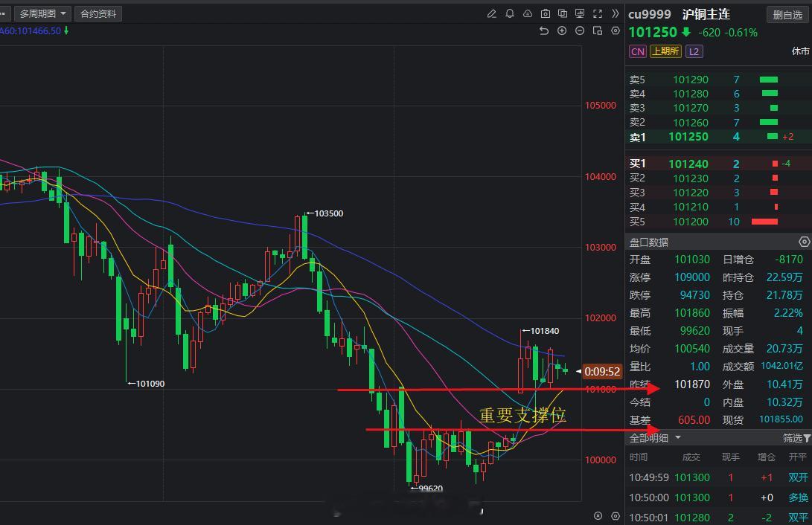Select 卖3 price 101270
Viewport: 812px width, 525px height.
(x=690, y=108)
